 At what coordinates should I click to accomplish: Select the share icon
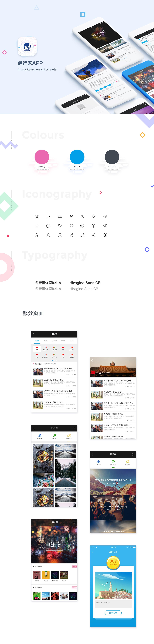[x=94, y=235]
